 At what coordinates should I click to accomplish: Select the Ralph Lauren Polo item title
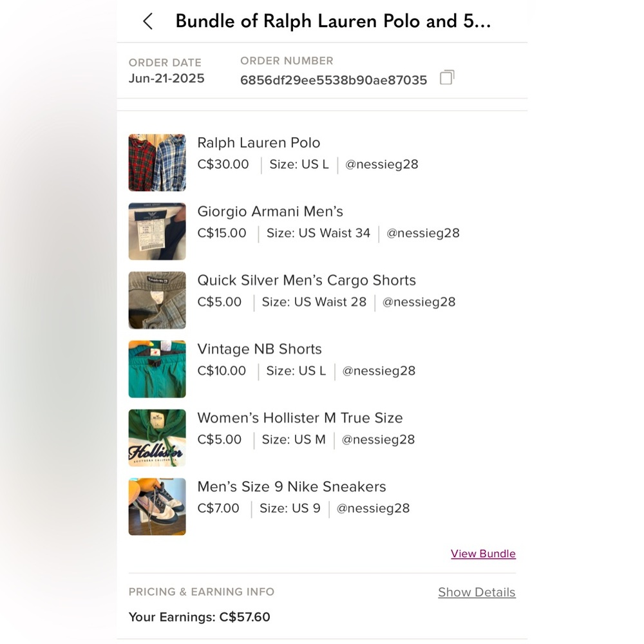coord(259,142)
